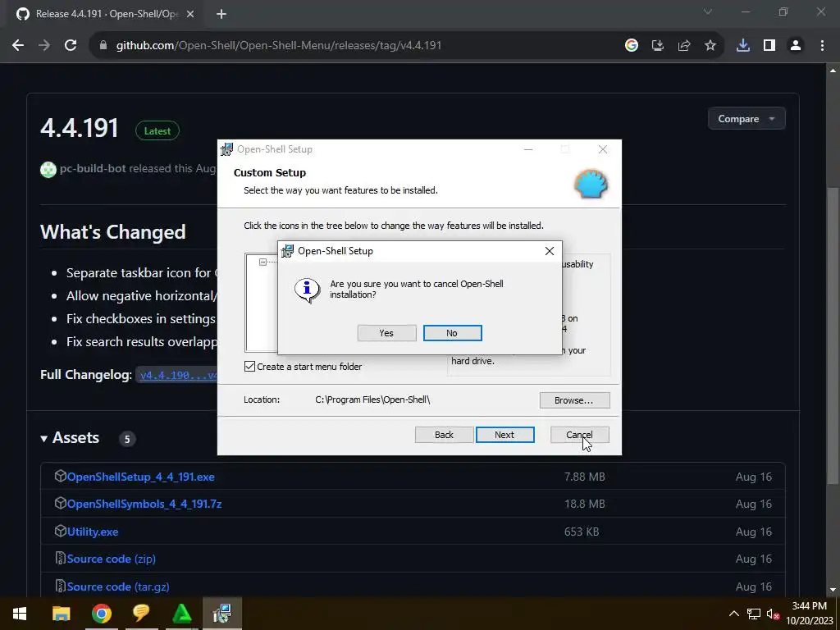Viewport: 840px width, 630px height.
Task: Go forward in Chrome browser
Action: tap(44, 46)
